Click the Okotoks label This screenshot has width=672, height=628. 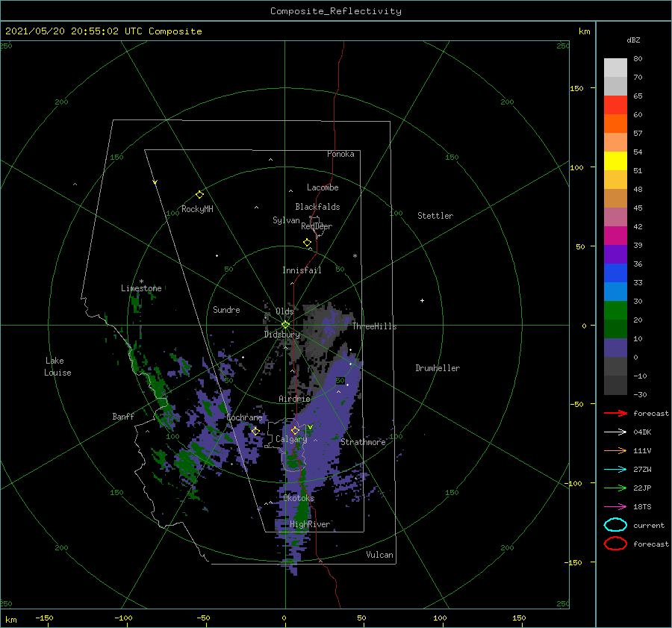click(x=299, y=499)
